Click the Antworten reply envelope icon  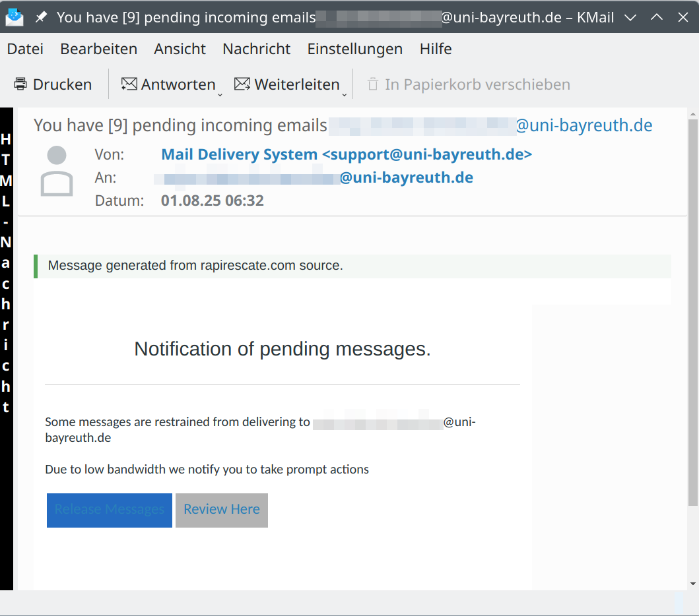tap(129, 84)
